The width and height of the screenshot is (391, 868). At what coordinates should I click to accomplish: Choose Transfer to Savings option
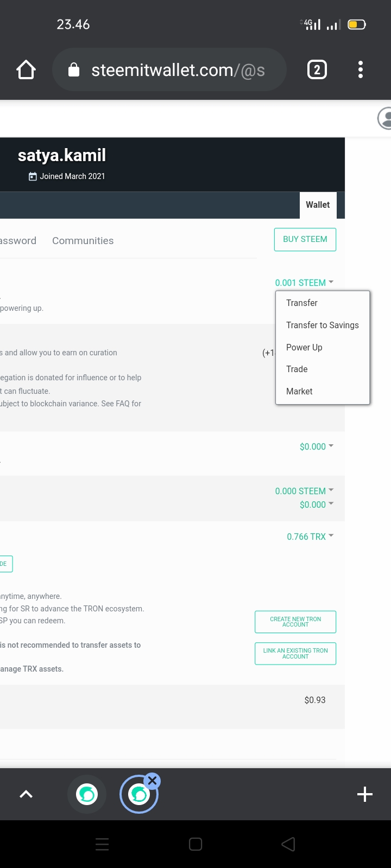[x=323, y=325]
